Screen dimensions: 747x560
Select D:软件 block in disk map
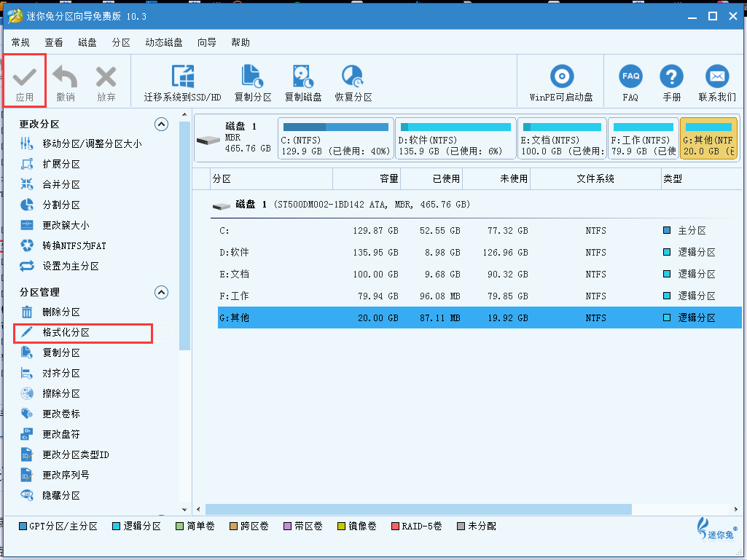(x=456, y=138)
